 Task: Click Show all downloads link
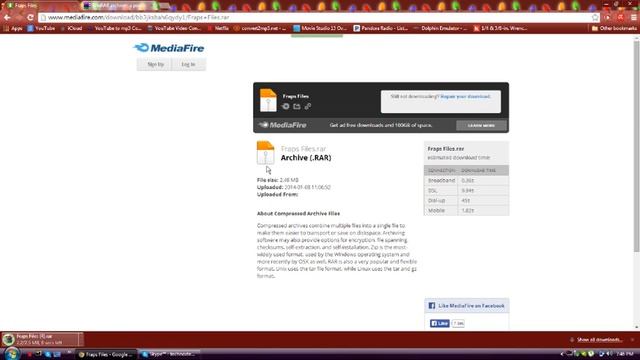[x=599, y=340]
